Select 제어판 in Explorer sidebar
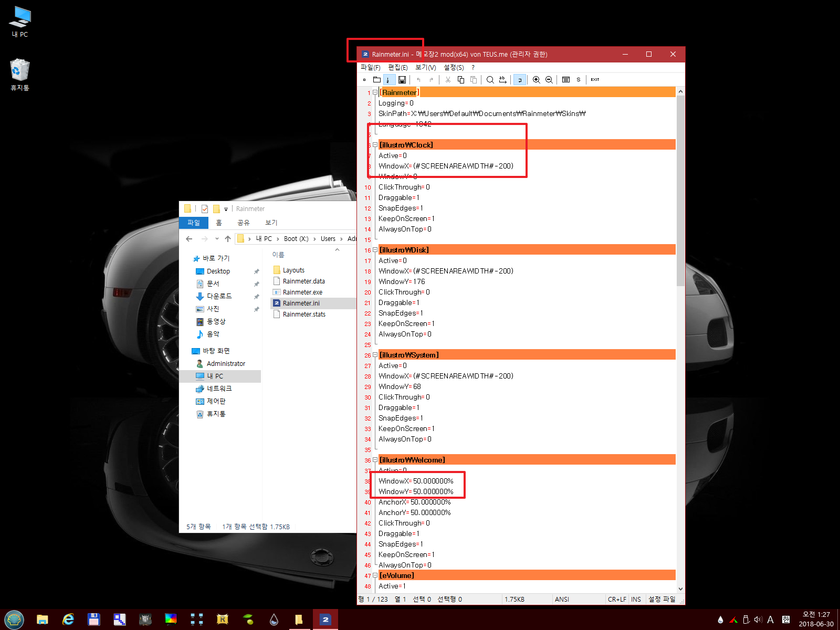 (216, 401)
